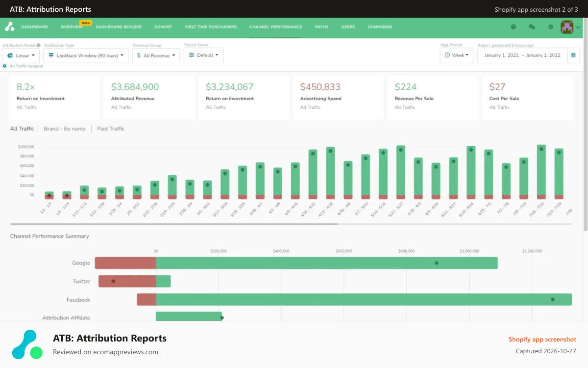
Task: Click the green bar for week 5/21 - 5/27
Action: (x=401, y=170)
